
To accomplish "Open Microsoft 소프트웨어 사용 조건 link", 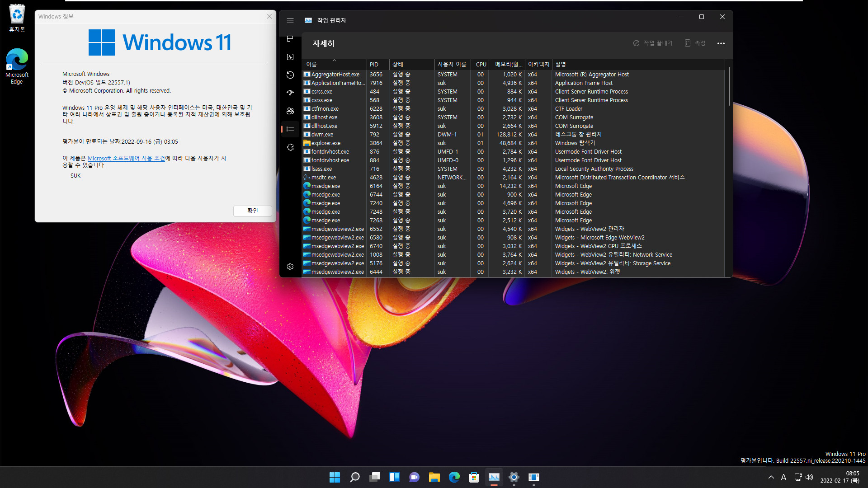I will click(x=126, y=159).
